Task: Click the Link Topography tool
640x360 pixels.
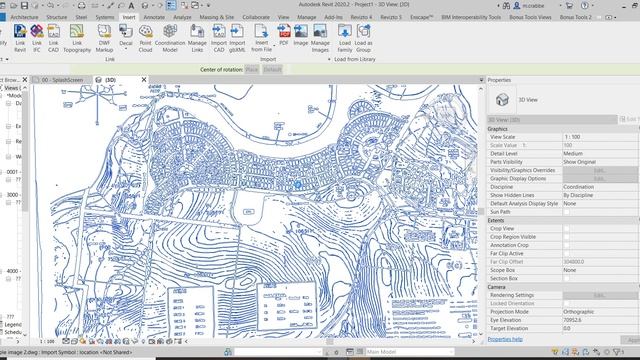Action: (x=77, y=38)
